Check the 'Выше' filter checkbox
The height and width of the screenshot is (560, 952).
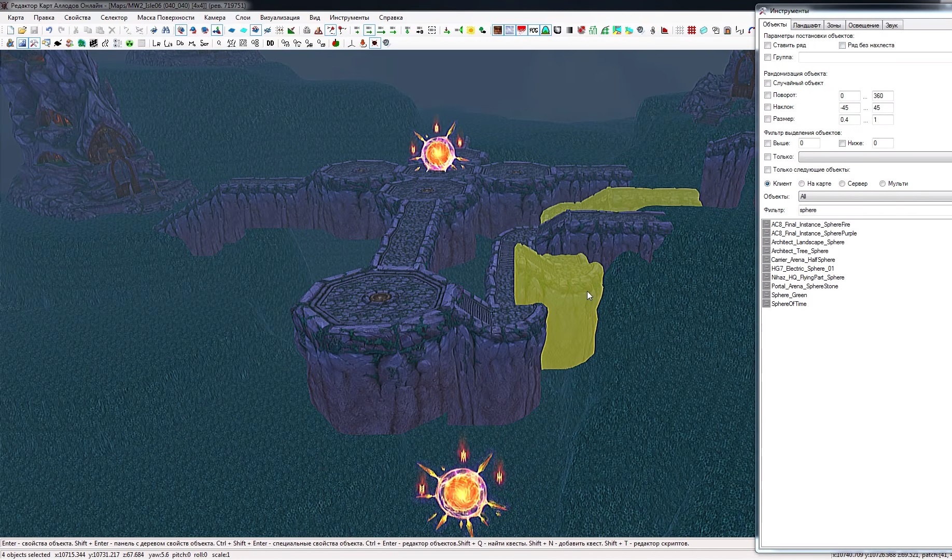[767, 144]
